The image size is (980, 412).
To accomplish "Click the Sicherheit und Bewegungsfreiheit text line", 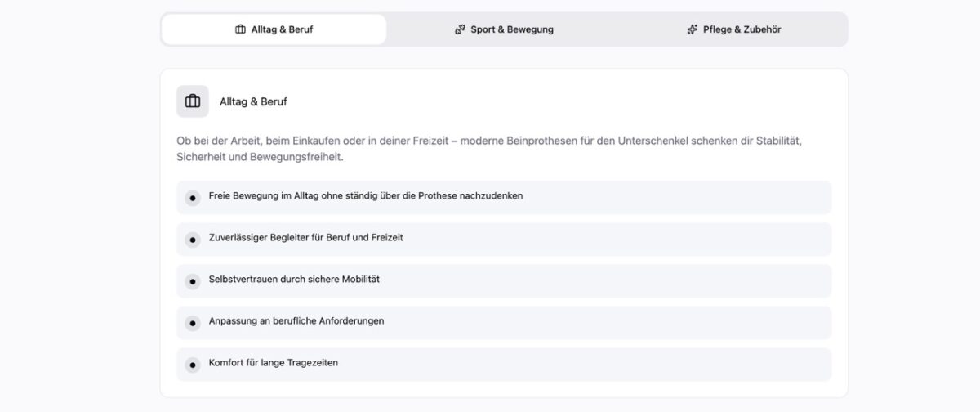I will click(x=260, y=157).
